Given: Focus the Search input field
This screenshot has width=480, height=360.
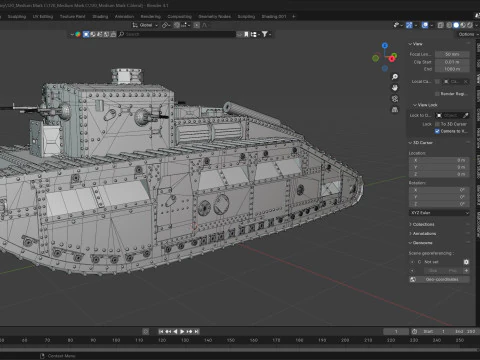Looking at the screenshot, I should point(177,34).
